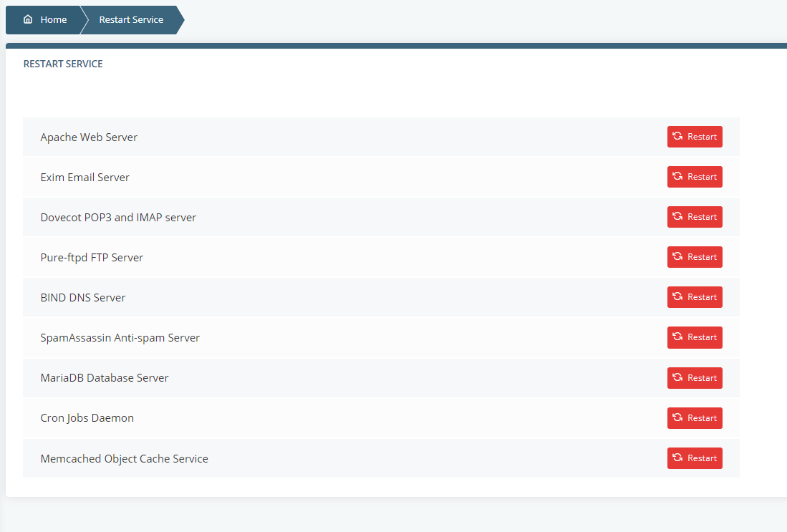Click the restart icon for Pure-ftpd FTP Server
Viewport: 787px width, 532px height.
coord(676,257)
